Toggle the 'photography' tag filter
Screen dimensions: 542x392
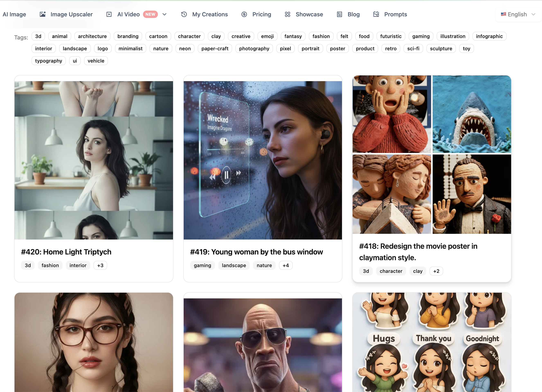coord(254,48)
